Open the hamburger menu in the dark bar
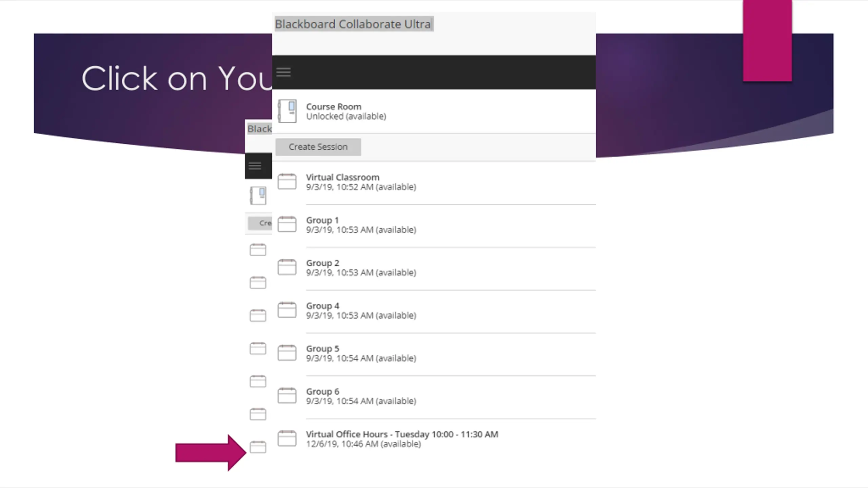 pyautogui.click(x=283, y=72)
